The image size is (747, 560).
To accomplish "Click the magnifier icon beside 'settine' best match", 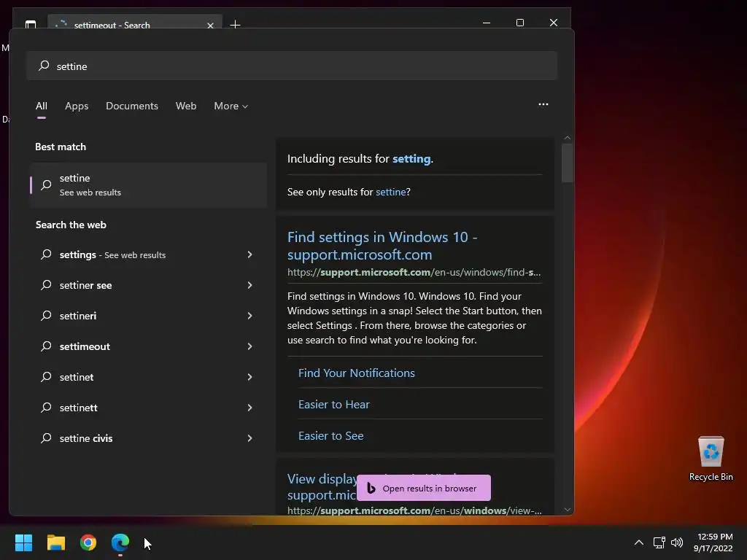I will [x=46, y=184].
